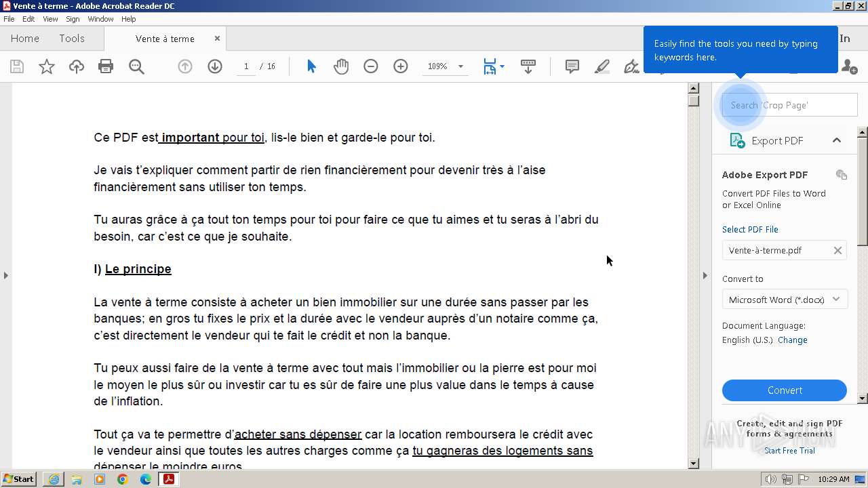Click the document vertical scrollbar thumb
This screenshot has width=868, height=488.
[x=693, y=100]
